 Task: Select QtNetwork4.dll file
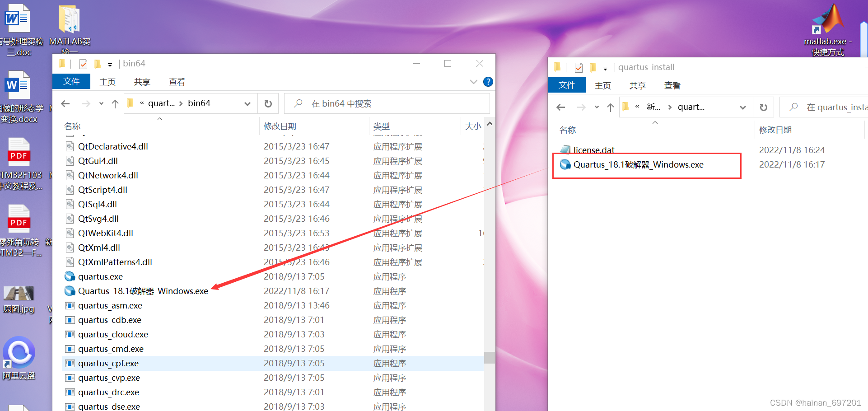[x=108, y=175]
